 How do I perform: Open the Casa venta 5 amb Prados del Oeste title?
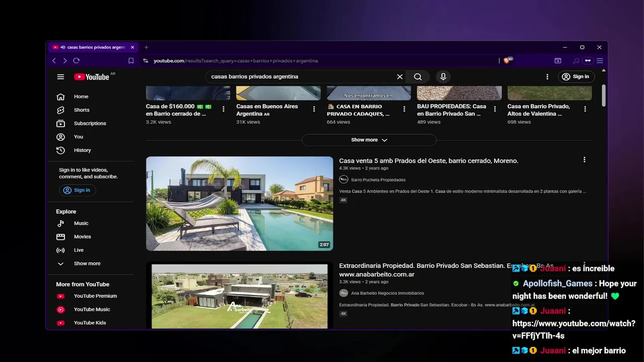(429, 161)
